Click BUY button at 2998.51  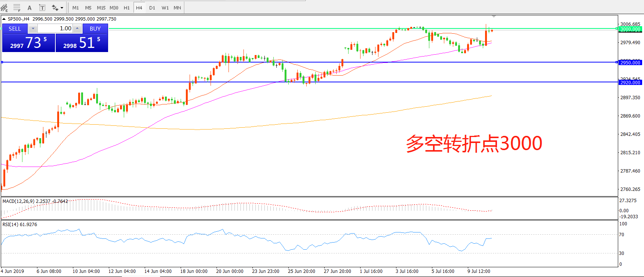(82, 43)
